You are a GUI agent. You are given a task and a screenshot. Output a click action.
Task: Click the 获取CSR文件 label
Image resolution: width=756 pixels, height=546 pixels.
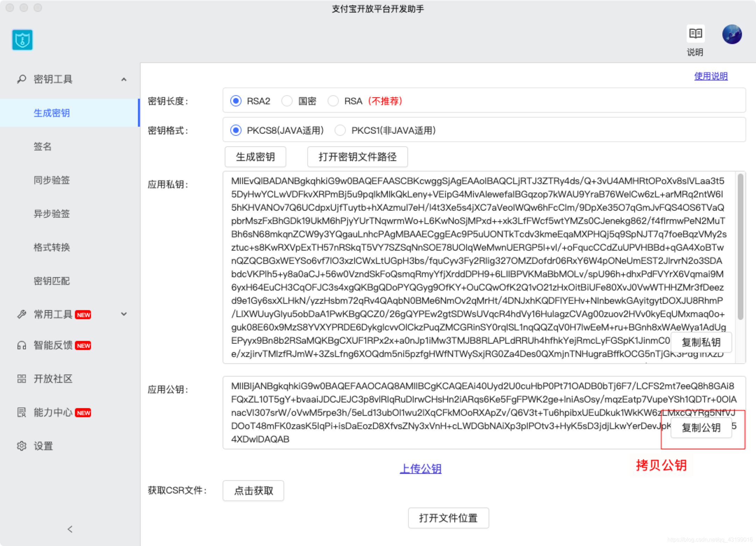click(177, 490)
